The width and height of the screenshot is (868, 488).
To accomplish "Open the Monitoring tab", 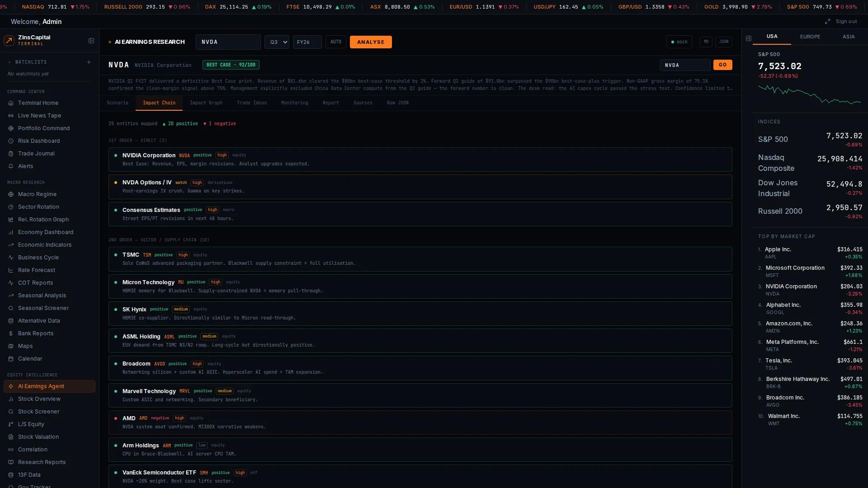I will 295,103.
